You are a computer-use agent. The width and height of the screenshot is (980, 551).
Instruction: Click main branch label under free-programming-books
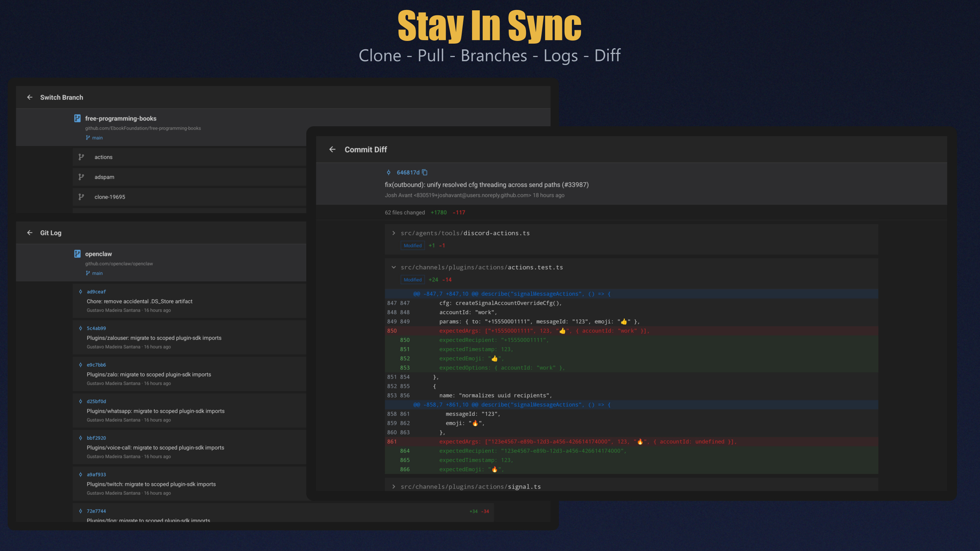click(x=97, y=138)
